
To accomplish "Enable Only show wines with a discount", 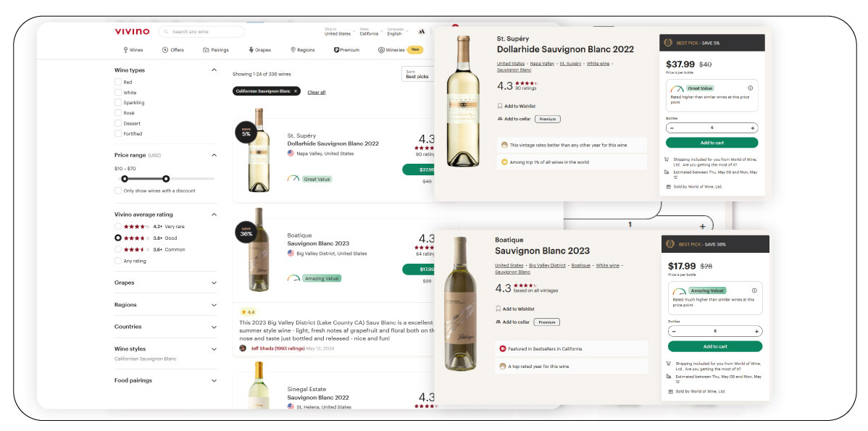I will tap(118, 191).
